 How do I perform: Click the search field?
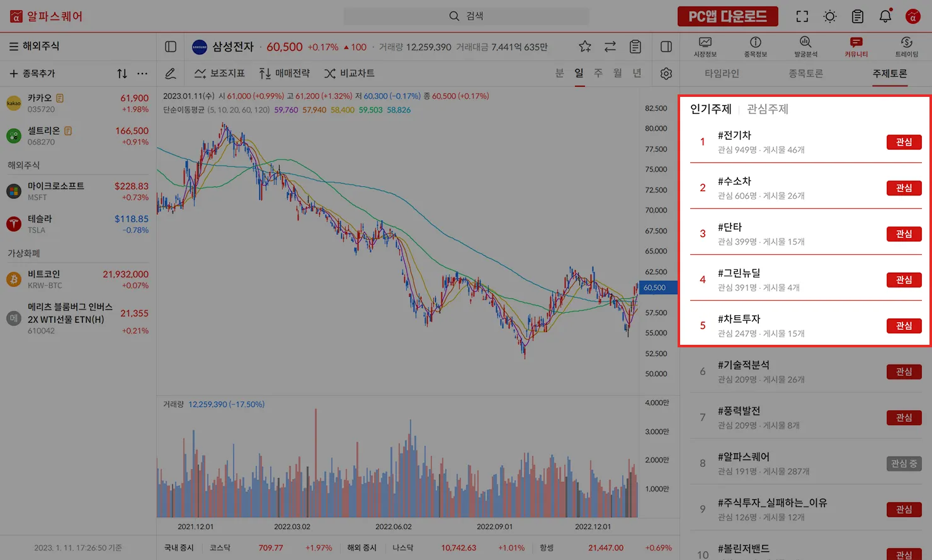466,16
